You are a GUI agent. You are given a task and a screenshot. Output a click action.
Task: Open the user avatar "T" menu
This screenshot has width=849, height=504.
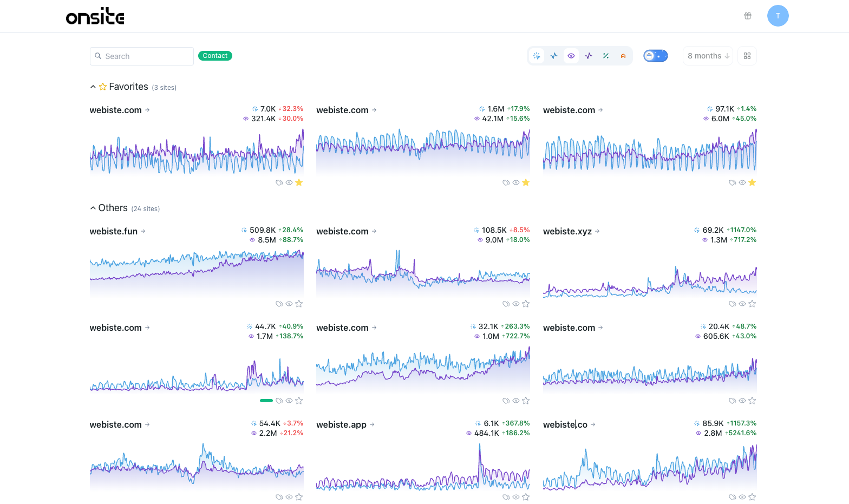click(x=778, y=16)
